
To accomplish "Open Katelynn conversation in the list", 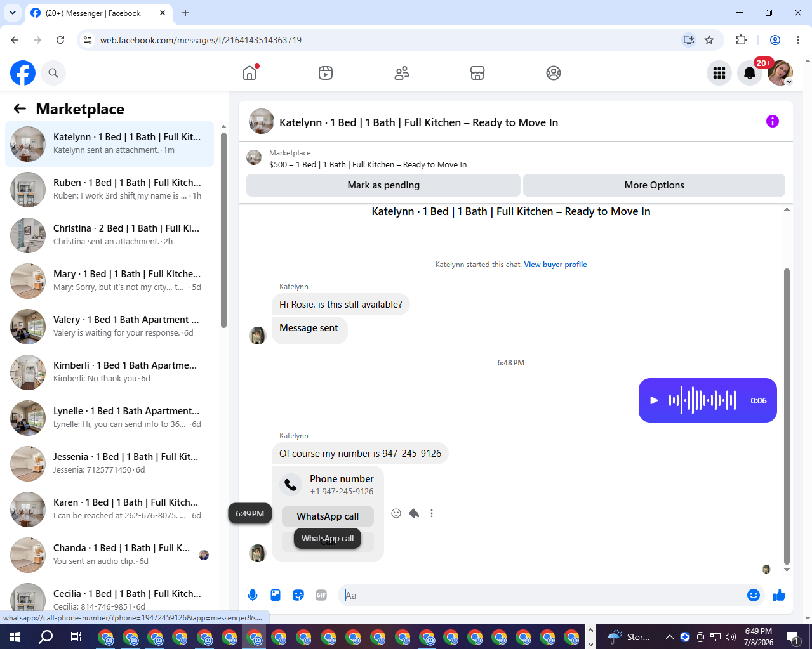I will pyautogui.click(x=109, y=144).
